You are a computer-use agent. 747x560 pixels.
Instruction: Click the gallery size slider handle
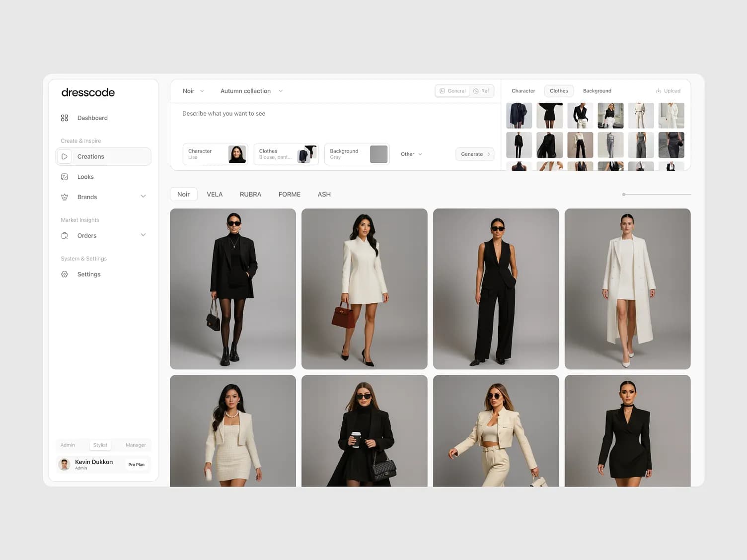[x=624, y=195]
